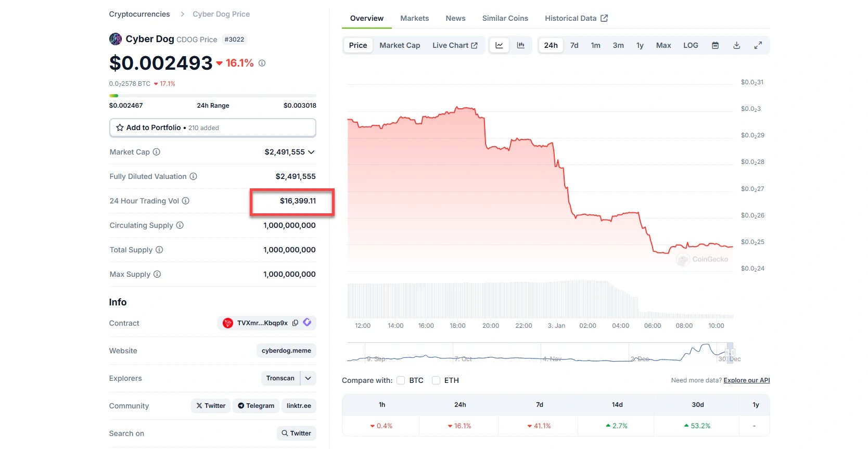The image size is (868, 449).
Task: Open the cyberdog.meme website chip
Action: click(286, 351)
